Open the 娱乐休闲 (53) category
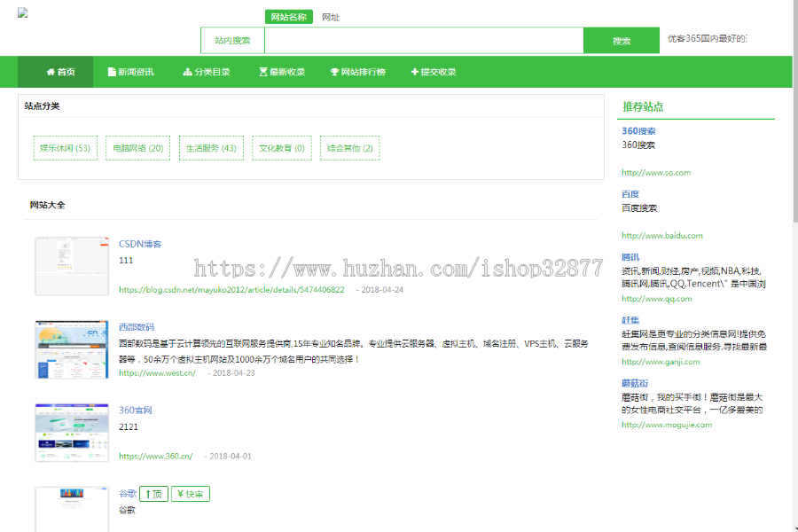This screenshot has height=532, width=798. click(x=65, y=148)
